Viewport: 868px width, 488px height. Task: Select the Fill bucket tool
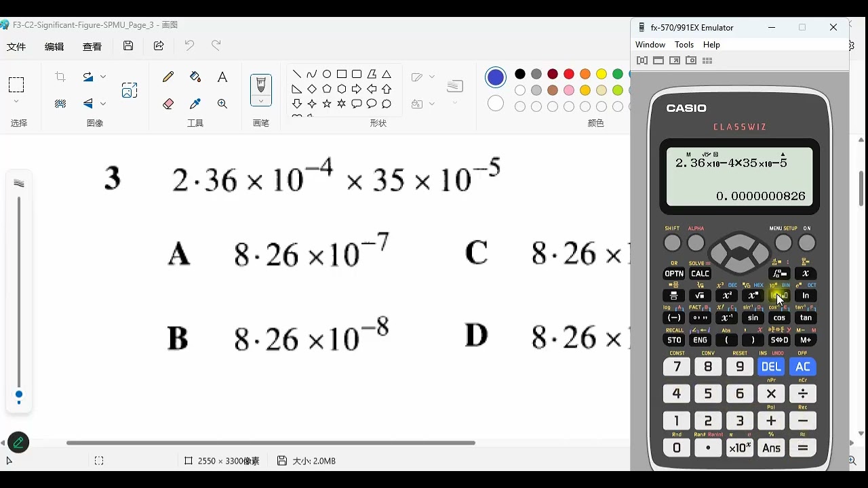(x=195, y=77)
